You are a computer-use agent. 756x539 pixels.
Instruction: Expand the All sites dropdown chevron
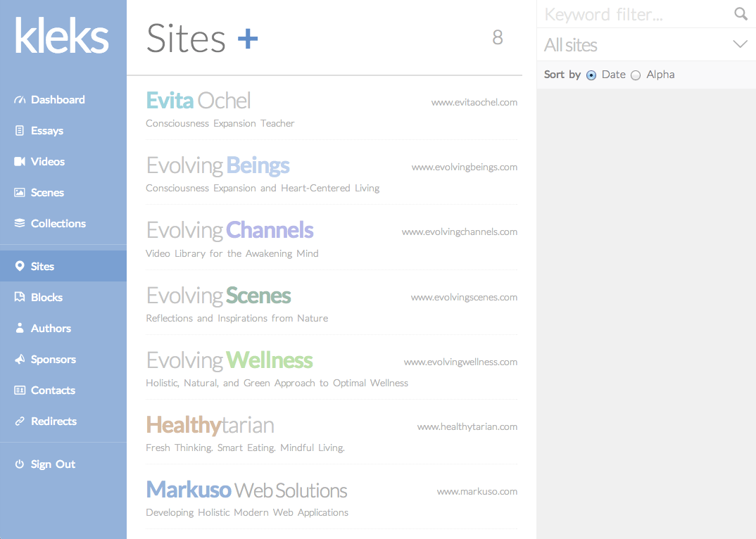point(740,44)
